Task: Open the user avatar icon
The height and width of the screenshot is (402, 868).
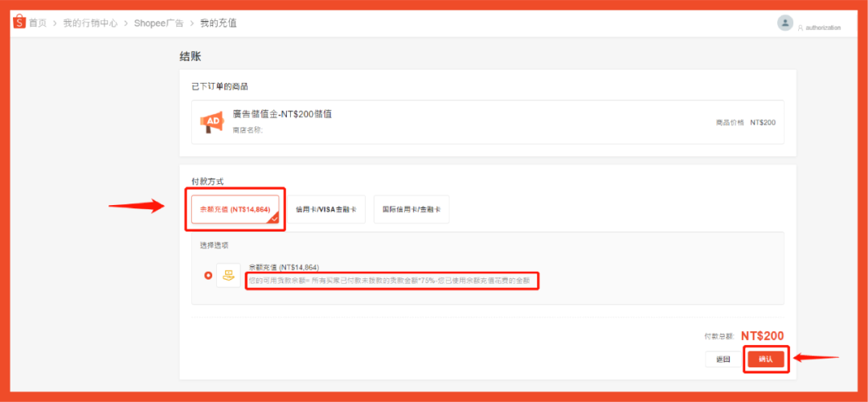Action: click(785, 23)
